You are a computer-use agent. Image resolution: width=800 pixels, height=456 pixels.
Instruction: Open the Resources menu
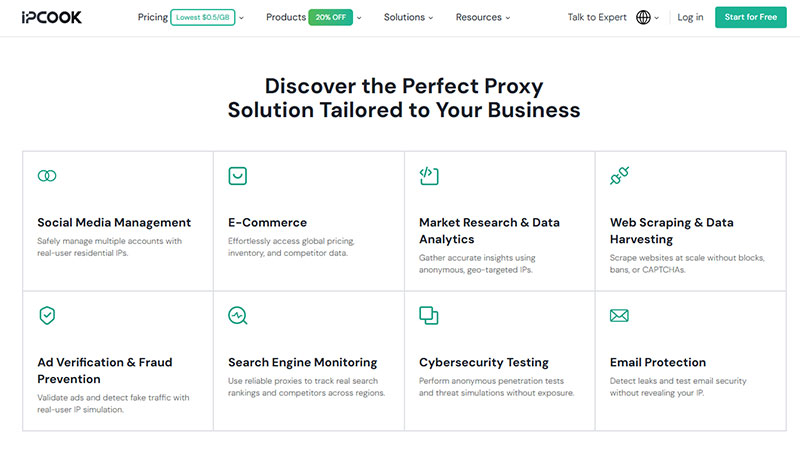point(483,17)
